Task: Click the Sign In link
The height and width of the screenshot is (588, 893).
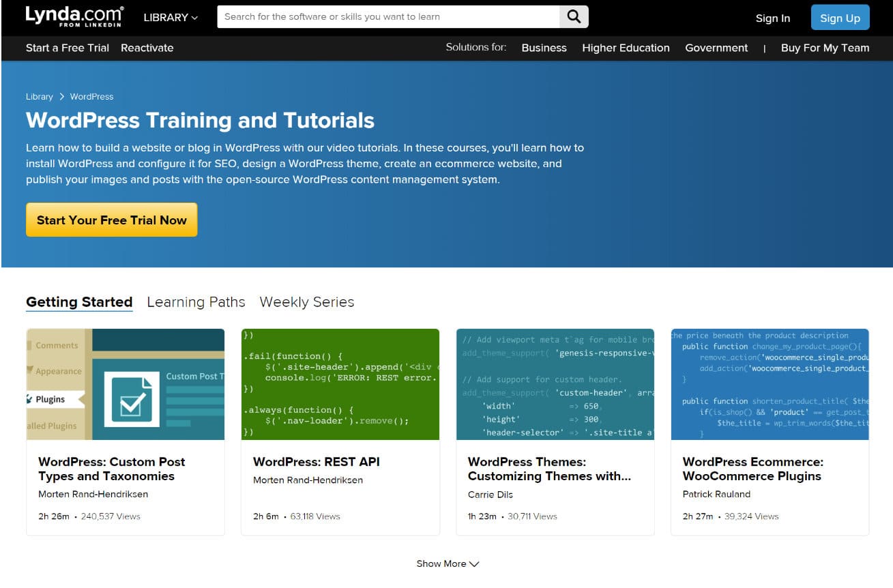Action: pyautogui.click(x=772, y=18)
